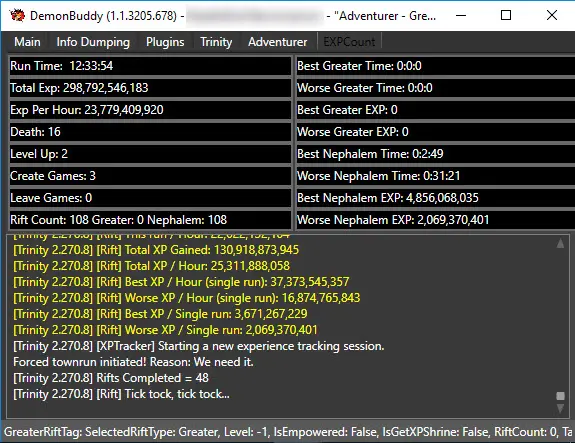Viewport: 575px width, 443px height.
Task: Click the 'Run Time: 12:33:54' field
Action: tap(150, 66)
